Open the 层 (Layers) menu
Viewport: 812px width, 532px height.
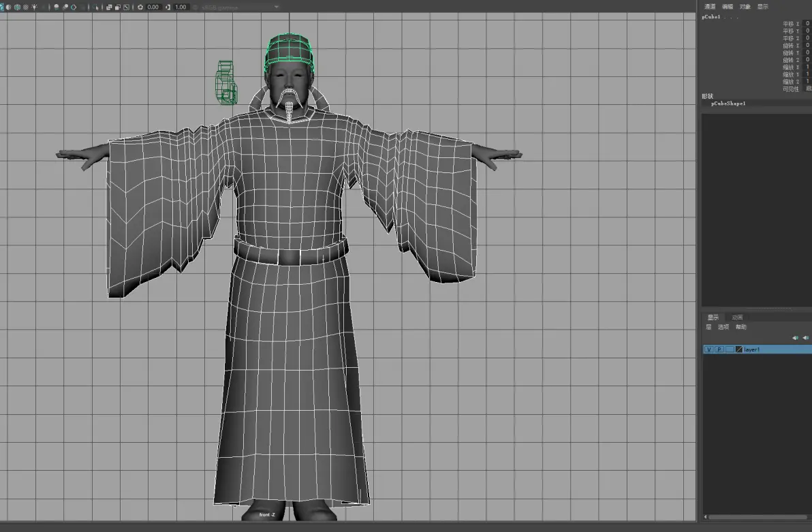(x=708, y=327)
